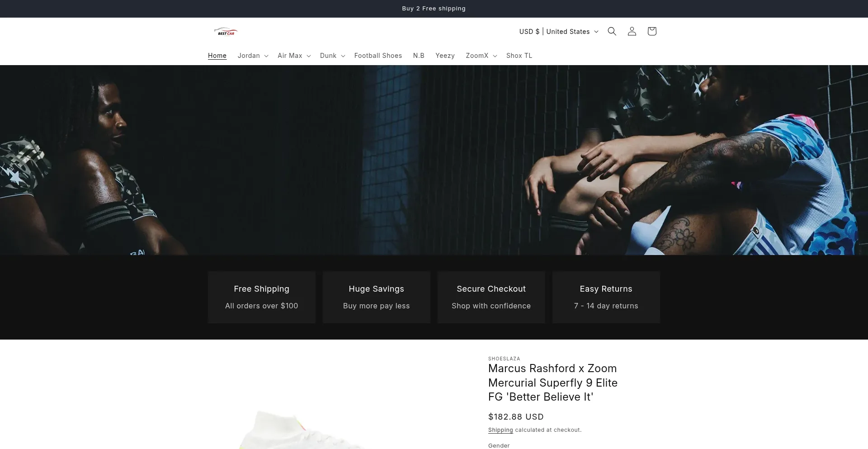
Task: Click the Free Shipping info card
Action: (261, 297)
